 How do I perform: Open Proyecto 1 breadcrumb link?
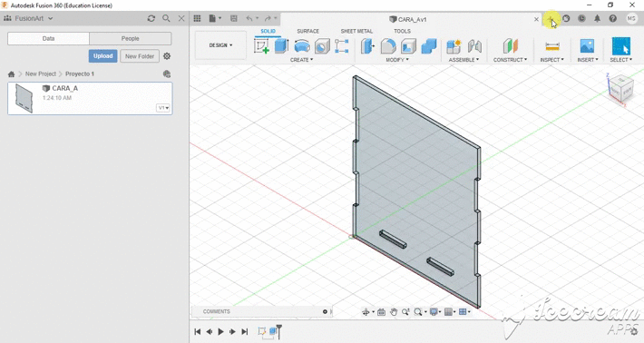tap(80, 73)
